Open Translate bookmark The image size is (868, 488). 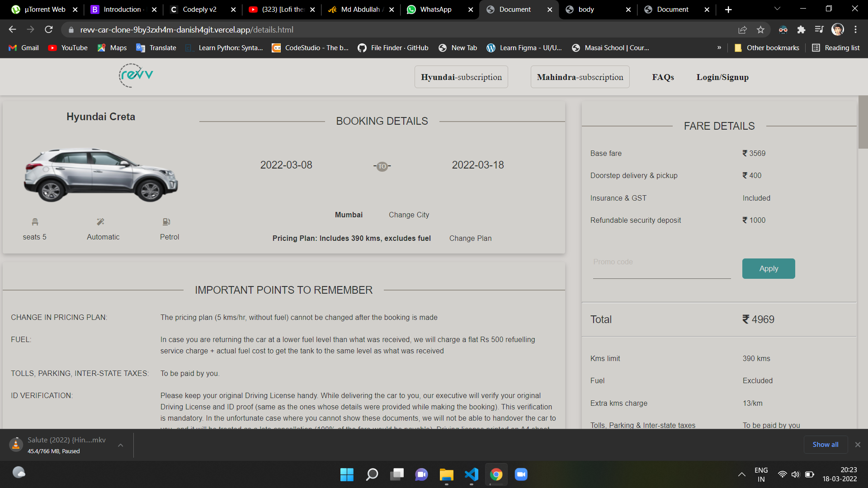coord(156,48)
